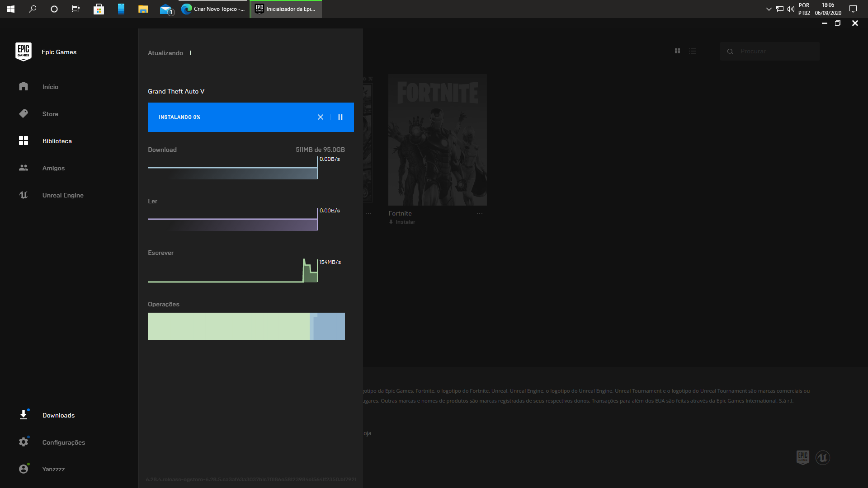Switch to Edge Criar Novo Tópico window
Screen dimensions: 868x488
click(x=213, y=9)
